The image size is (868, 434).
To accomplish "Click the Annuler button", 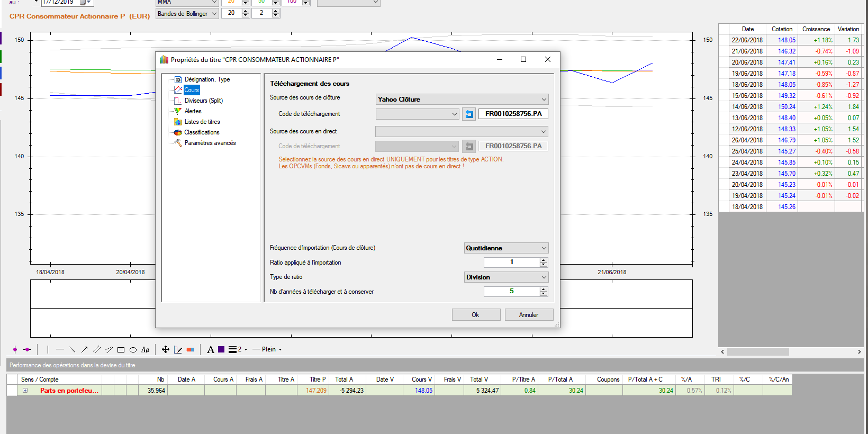I will coord(529,315).
